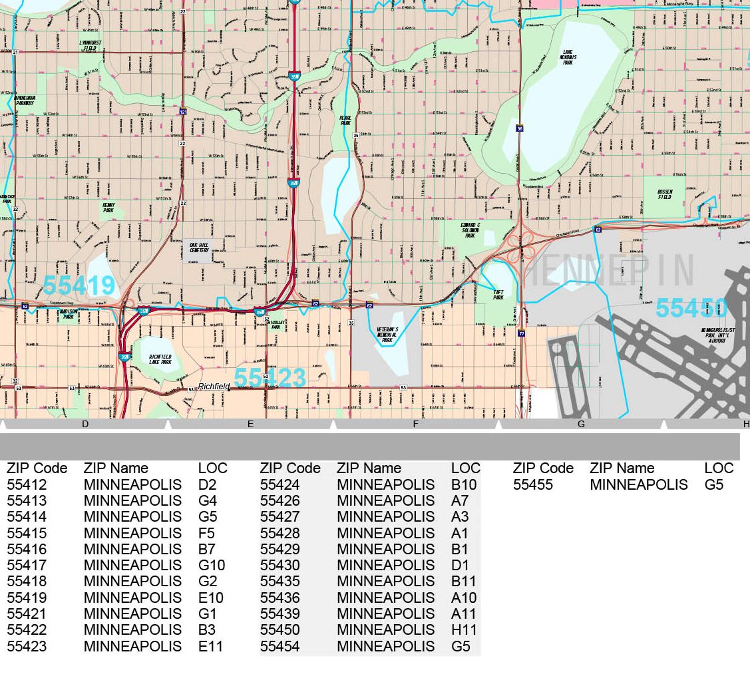The image size is (750, 700).
Task: Select ZIP code 55450 in the table
Action: [x=280, y=629]
